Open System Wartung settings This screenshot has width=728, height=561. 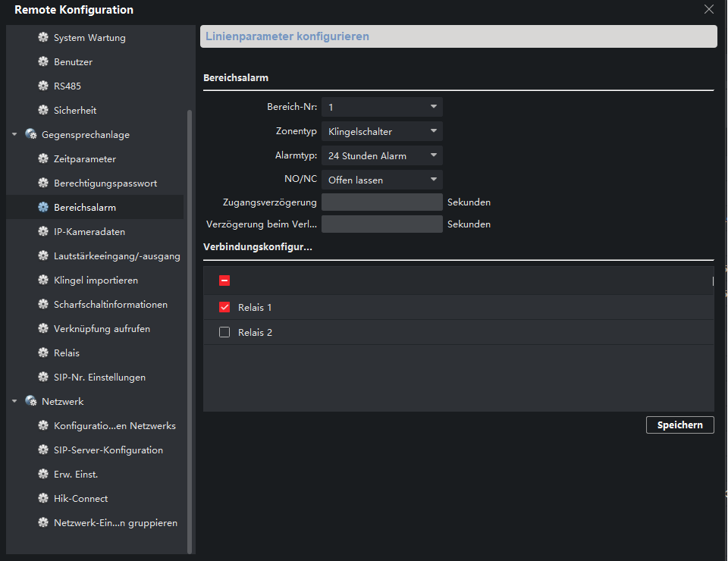tap(89, 38)
